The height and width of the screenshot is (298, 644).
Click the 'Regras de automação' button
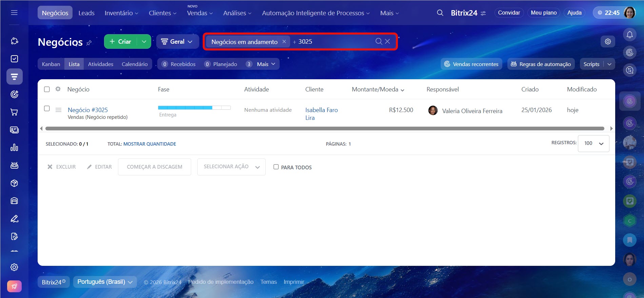(x=541, y=64)
